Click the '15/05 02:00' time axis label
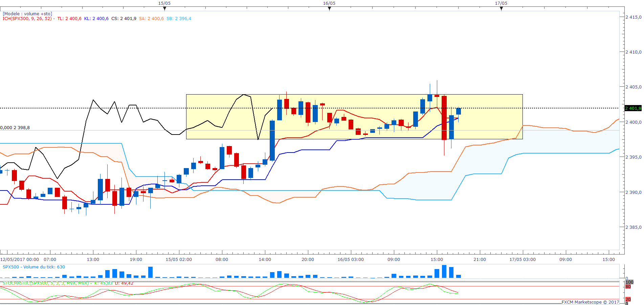The height and width of the screenshot is (305, 644). tap(179, 260)
